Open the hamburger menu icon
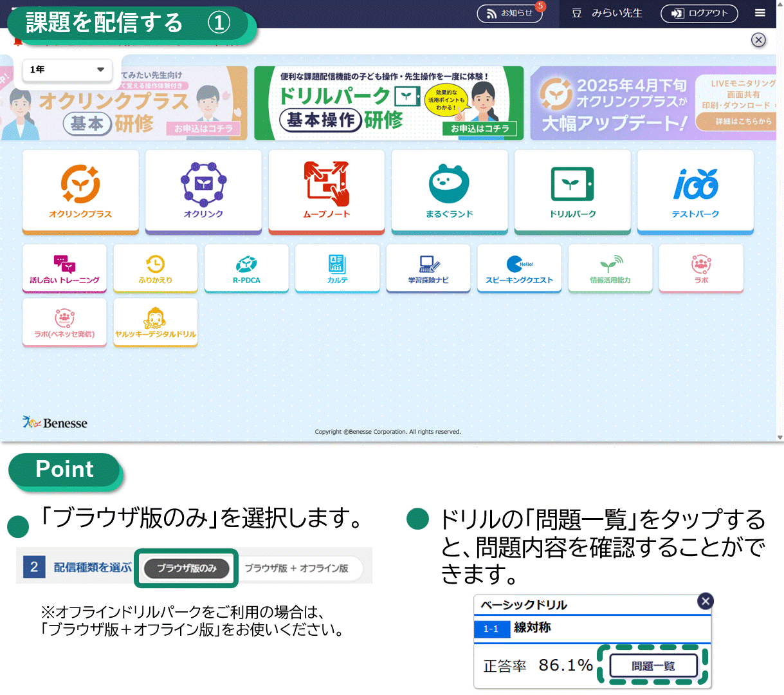 click(760, 13)
